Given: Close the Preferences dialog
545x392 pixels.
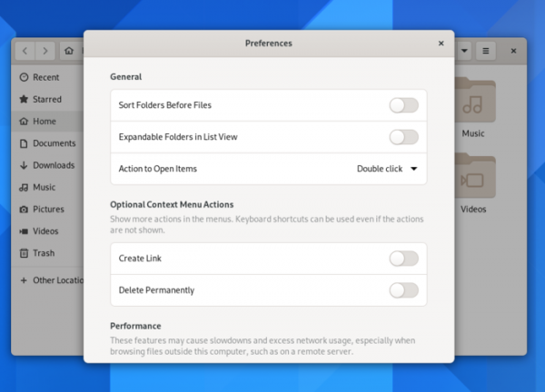Looking at the screenshot, I should coord(441,43).
